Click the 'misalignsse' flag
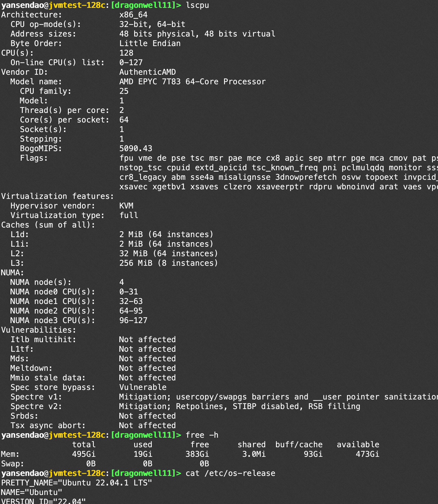438x504 pixels. point(245,177)
